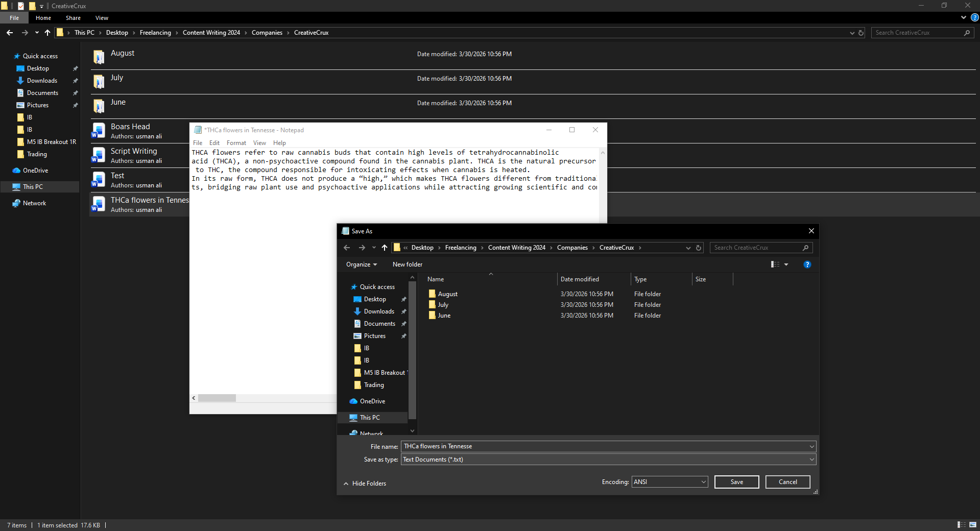Image resolution: width=980 pixels, height=531 pixels.
Task: Click New folder in Save As dialog
Action: tap(408, 264)
